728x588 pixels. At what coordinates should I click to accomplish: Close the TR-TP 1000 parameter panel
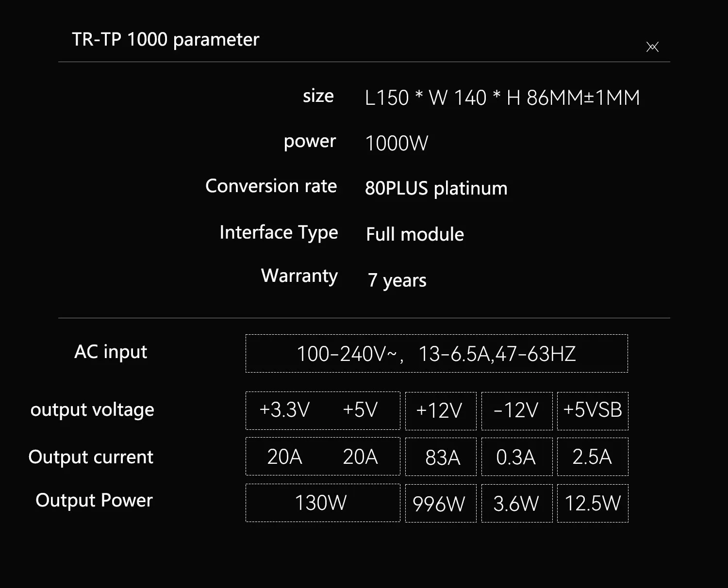click(652, 47)
